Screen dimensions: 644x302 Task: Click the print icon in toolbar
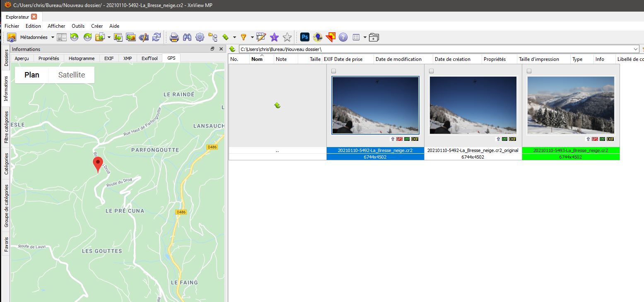(x=174, y=37)
